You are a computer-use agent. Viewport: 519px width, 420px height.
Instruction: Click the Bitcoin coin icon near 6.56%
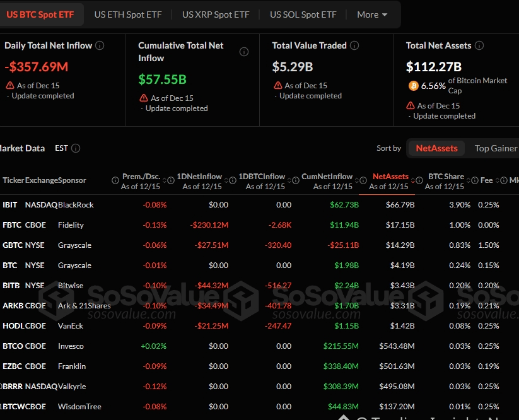(x=414, y=86)
